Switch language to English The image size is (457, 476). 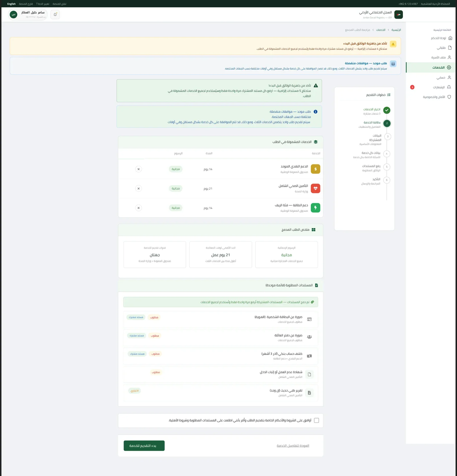pos(11,4)
